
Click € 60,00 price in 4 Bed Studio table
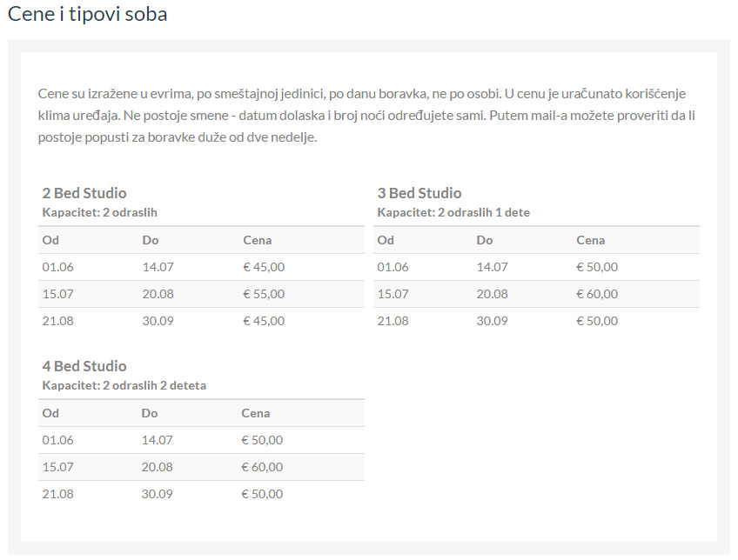[262, 467]
